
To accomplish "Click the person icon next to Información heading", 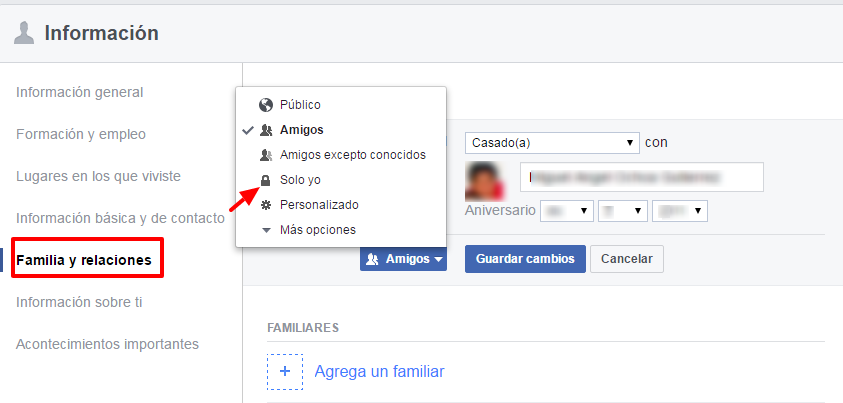I will [24, 34].
